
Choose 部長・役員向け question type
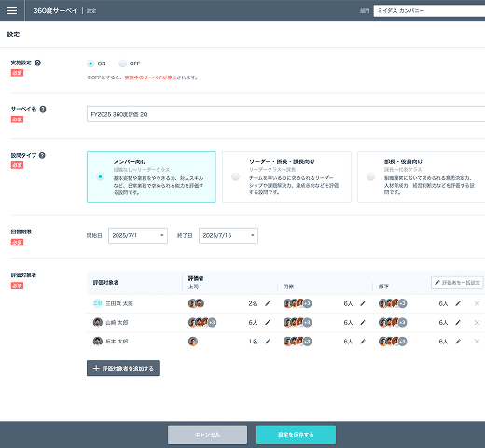[x=422, y=176]
